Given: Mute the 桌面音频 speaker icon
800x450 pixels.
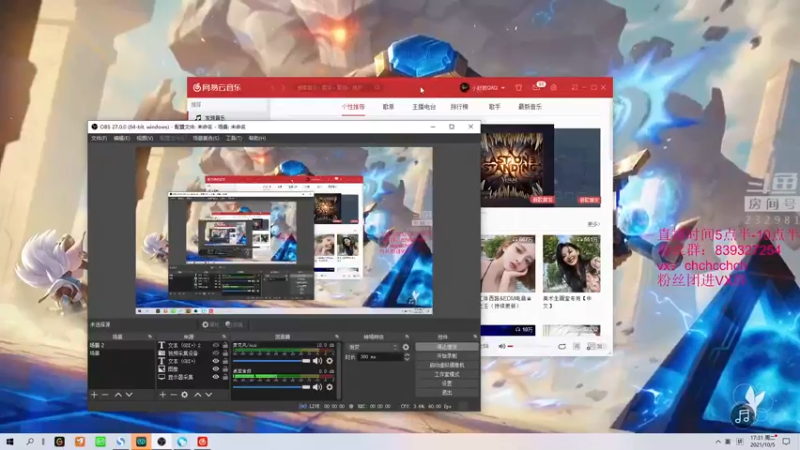Looking at the screenshot, I should (x=317, y=387).
